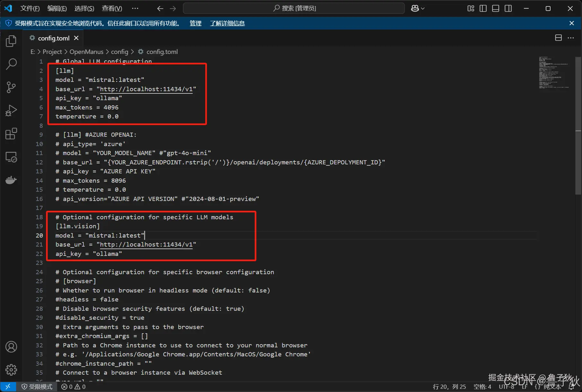Viewport: 582px width, 392px height.
Task: Open the Run and Debug view
Action: (x=11, y=110)
